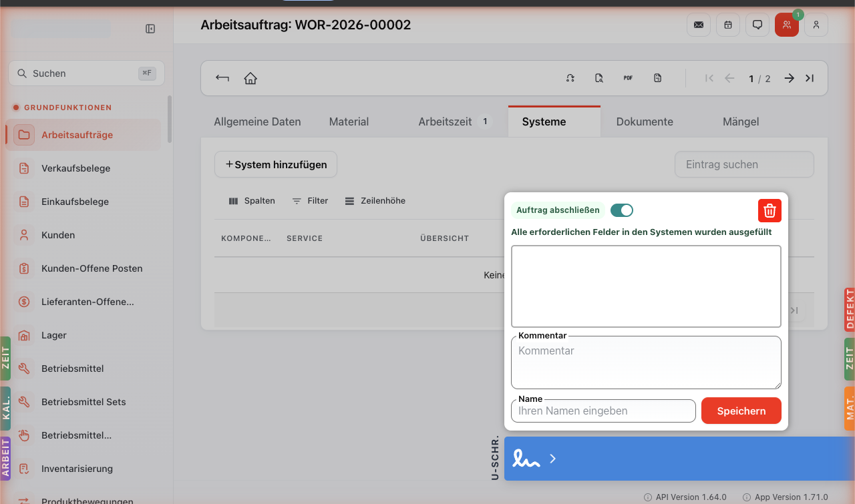855x504 pixels.
Task: Click the Eintrag suchen field
Action: click(x=744, y=164)
